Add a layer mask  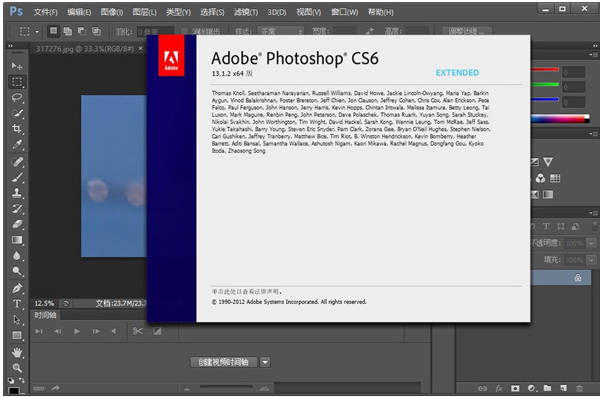(x=515, y=388)
